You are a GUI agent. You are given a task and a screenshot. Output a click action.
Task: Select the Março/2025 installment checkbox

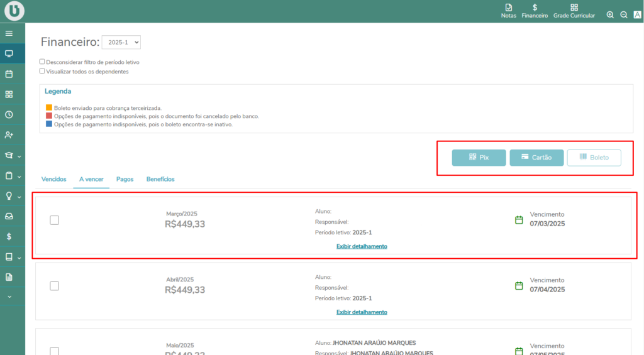point(55,220)
